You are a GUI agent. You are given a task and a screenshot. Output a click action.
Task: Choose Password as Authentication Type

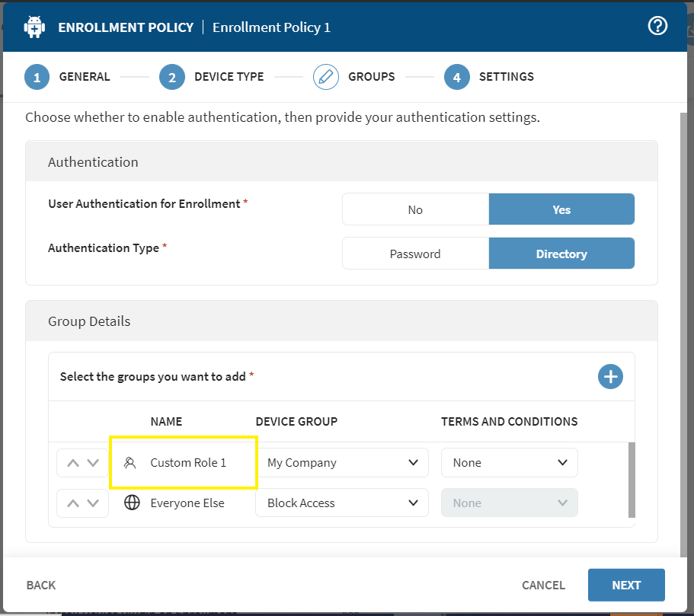tap(415, 254)
